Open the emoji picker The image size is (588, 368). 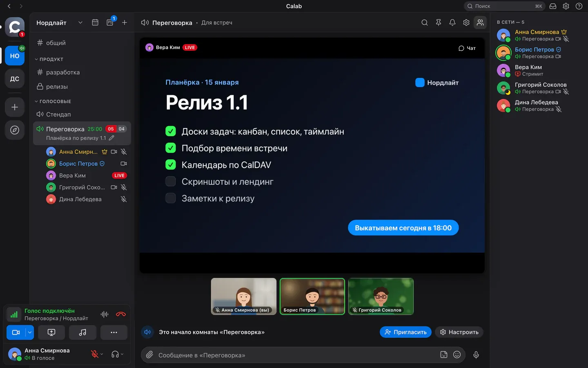(x=457, y=355)
